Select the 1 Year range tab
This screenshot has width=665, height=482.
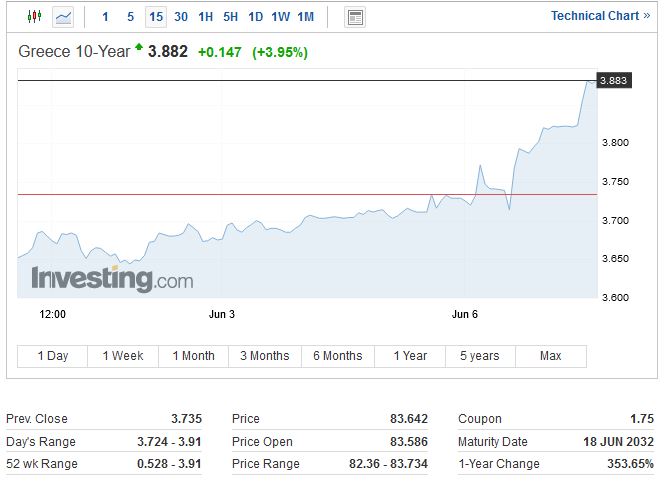pyautogui.click(x=410, y=356)
